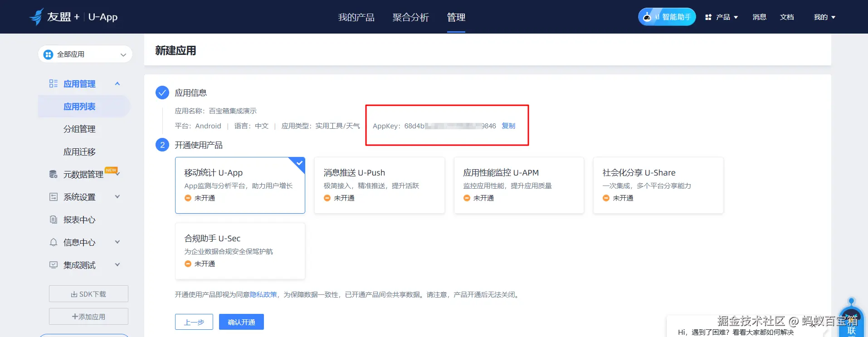Click the U-Sec 未开通 status icon
Viewport: 868px width, 337px height.
click(188, 264)
